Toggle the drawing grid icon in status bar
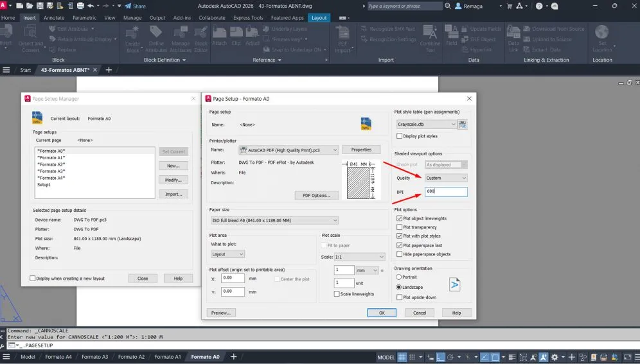The width and height of the screenshot is (640, 364). (x=402, y=357)
